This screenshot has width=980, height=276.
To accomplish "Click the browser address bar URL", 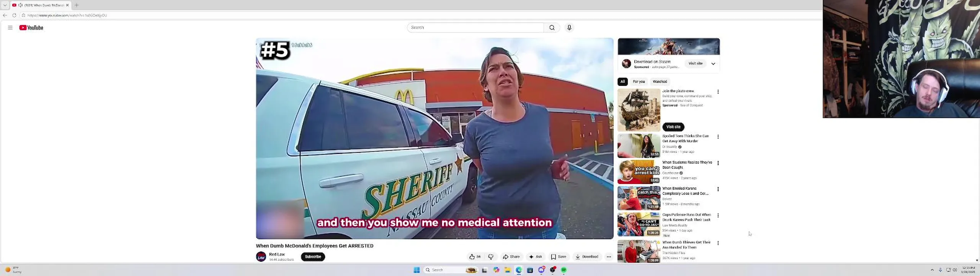I will tap(67, 15).
